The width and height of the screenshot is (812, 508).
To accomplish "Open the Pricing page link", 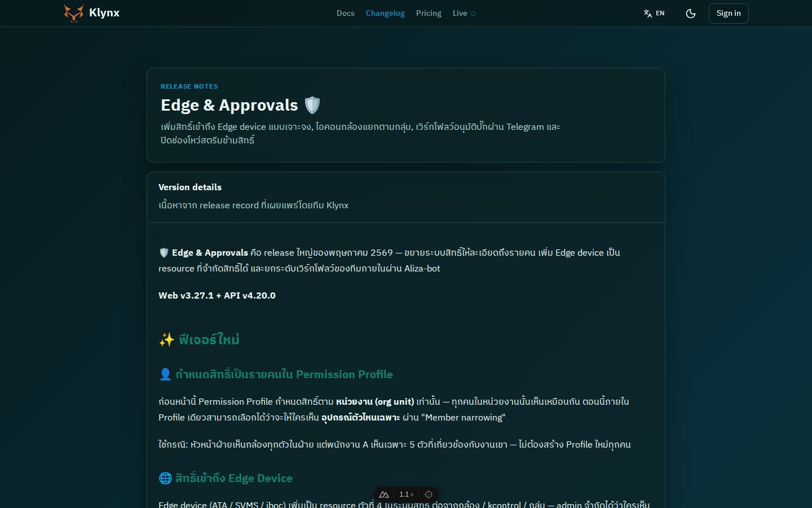I will pos(429,13).
